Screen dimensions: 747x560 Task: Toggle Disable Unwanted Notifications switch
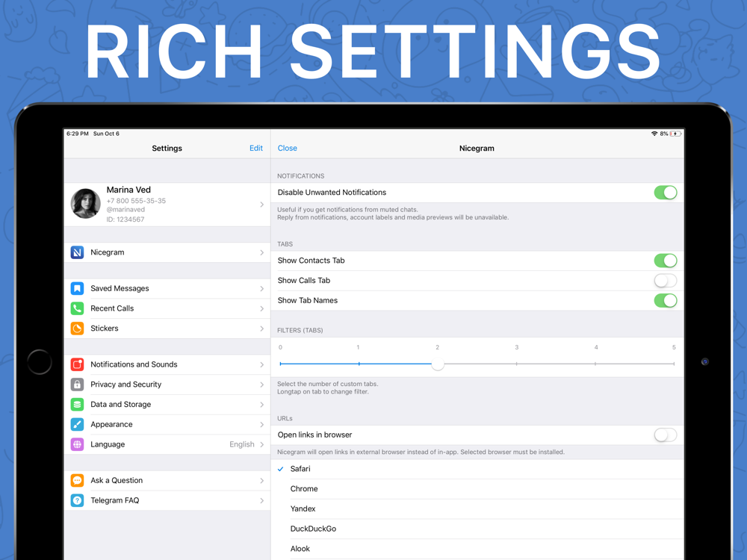pos(666,193)
